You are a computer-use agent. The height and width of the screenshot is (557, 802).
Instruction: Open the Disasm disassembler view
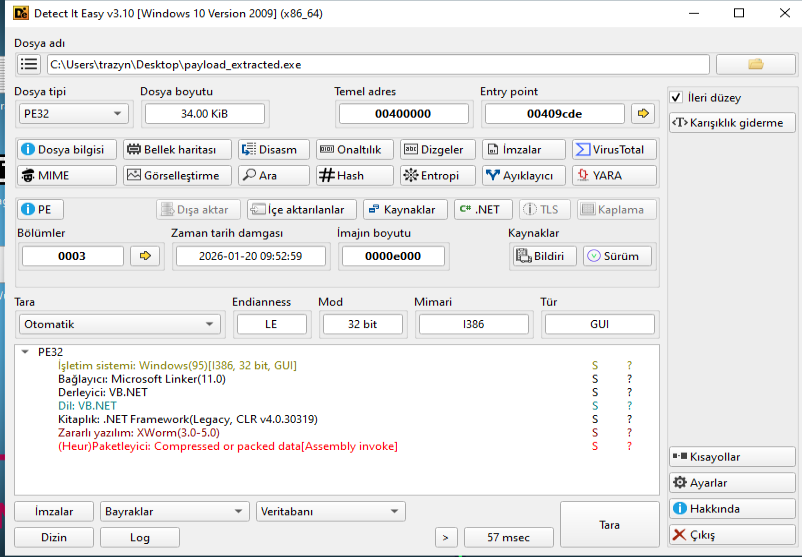273,149
